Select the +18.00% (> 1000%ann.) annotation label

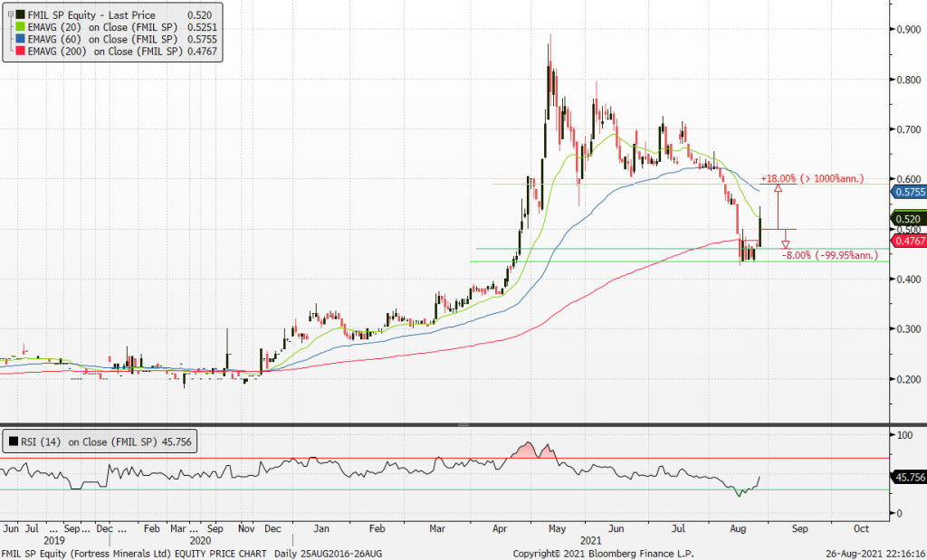tap(812, 178)
